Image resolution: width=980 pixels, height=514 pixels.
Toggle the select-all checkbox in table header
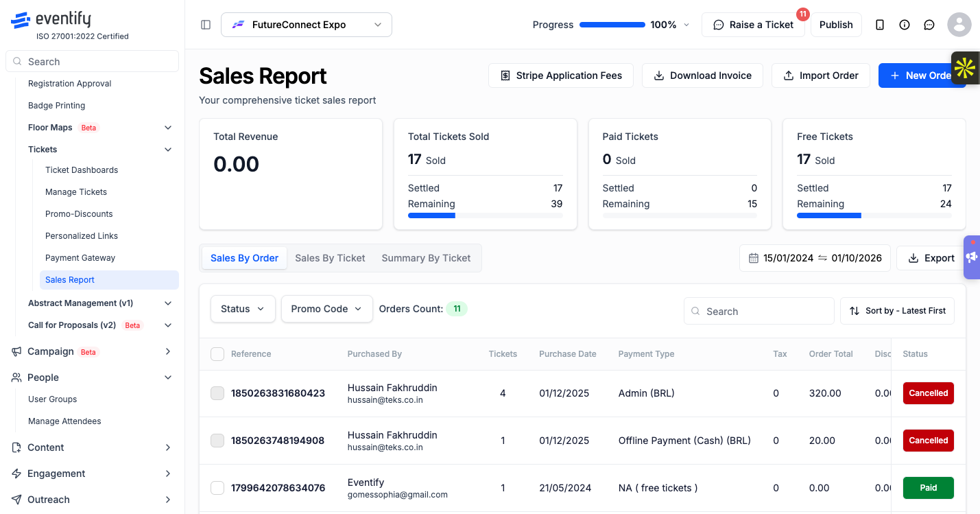(217, 354)
